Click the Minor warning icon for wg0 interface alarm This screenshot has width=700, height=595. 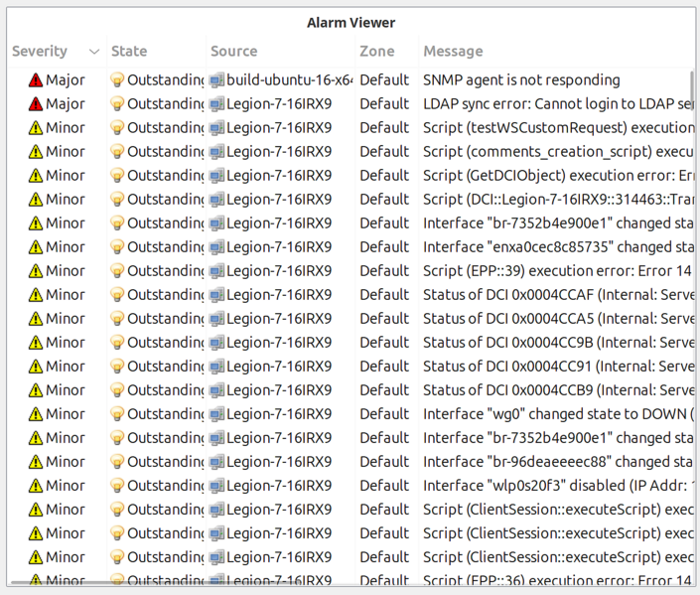(36, 414)
